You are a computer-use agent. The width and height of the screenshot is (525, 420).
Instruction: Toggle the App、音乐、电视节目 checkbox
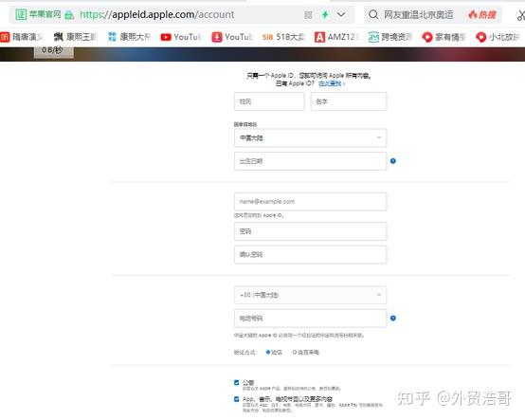[237, 399]
